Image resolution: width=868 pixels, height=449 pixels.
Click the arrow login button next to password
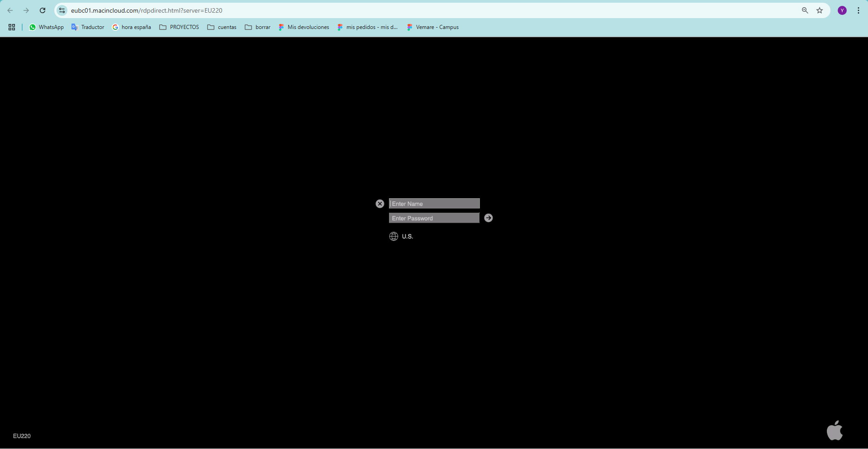[x=489, y=218]
